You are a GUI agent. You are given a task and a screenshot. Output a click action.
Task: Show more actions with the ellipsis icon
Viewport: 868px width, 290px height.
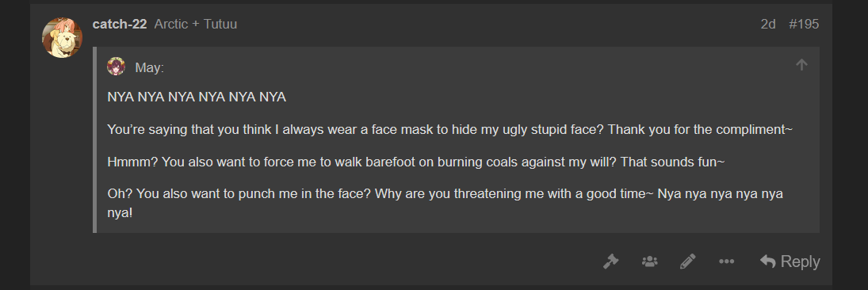726,261
